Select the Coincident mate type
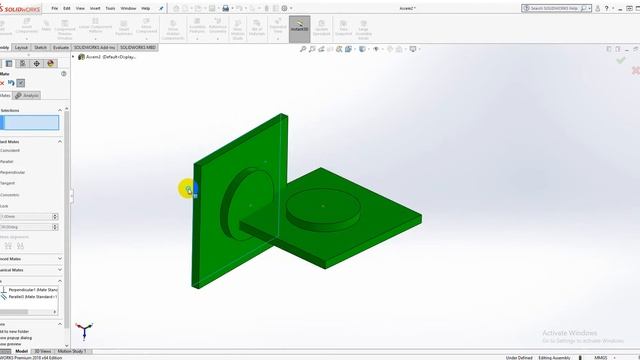640x360 pixels. (x=10, y=151)
